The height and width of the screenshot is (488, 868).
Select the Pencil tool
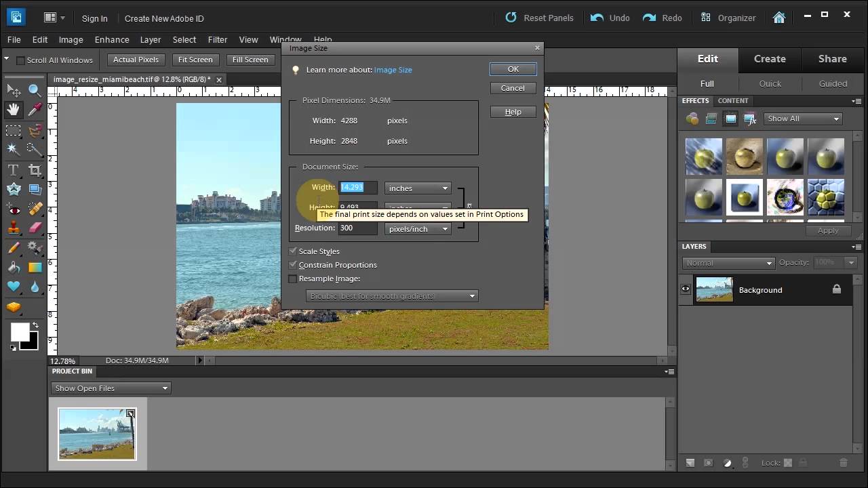(x=14, y=248)
